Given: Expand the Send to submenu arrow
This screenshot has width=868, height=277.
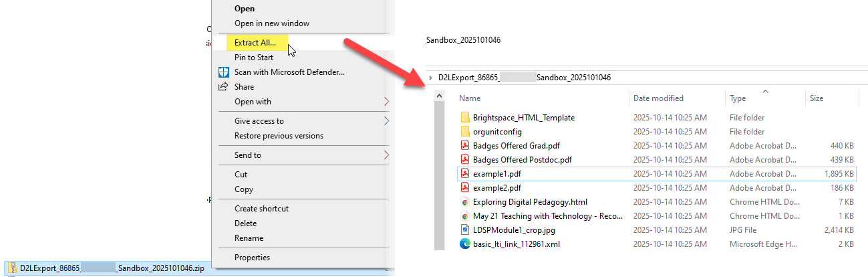Looking at the screenshot, I should (386, 155).
